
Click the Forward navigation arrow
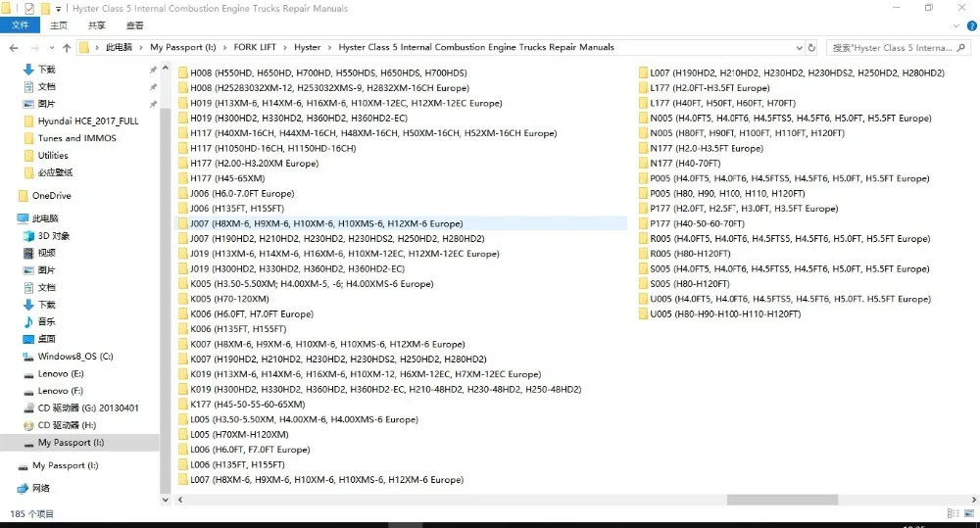coord(34,47)
